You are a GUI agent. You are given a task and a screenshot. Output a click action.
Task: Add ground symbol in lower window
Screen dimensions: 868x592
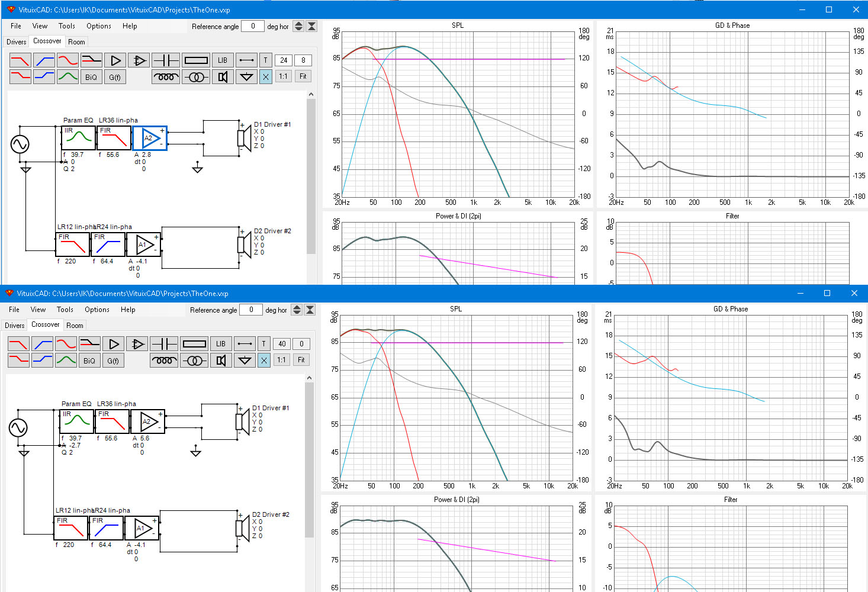(x=245, y=360)
